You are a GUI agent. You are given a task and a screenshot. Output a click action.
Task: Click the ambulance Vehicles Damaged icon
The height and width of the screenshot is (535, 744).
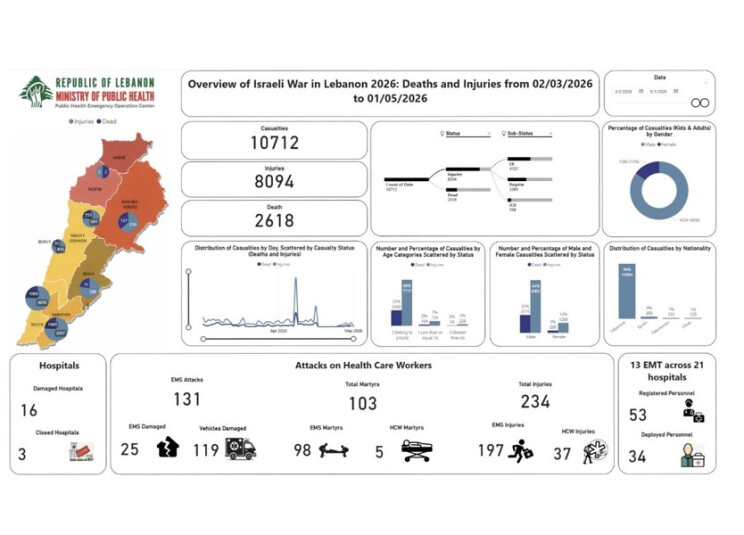[x=241, y=448]
